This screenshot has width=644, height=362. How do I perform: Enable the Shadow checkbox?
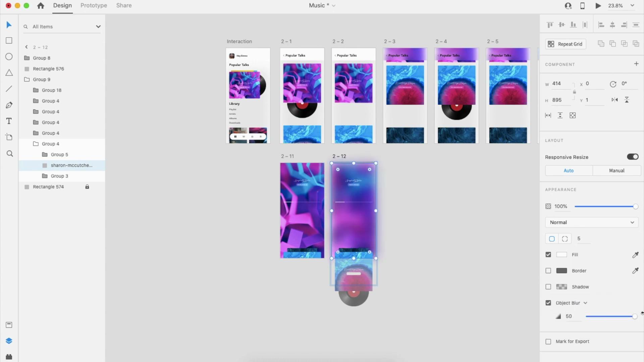point(548,287)
